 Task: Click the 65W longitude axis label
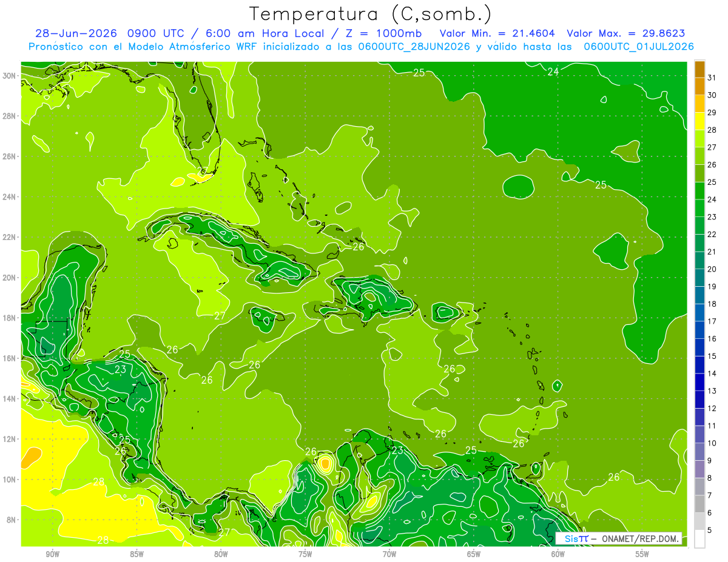pyautogui.click(x=474, y=554)
